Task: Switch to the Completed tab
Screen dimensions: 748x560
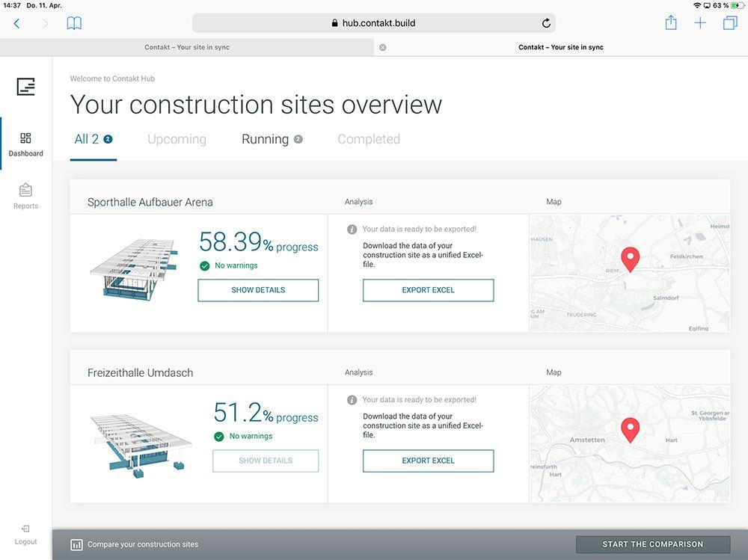Action: coord(369,139)
